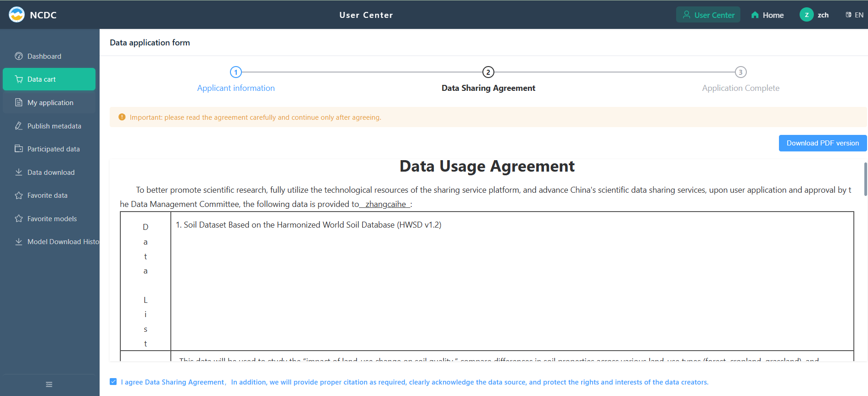This screenshot has width=868, height=396.
Task: Toggle the agree Data Sharing Agreement checkbox
Action: coord(113,382)
